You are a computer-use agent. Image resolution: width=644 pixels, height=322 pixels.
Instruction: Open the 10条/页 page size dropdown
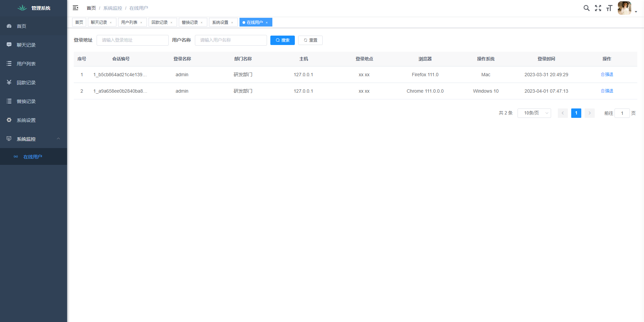(534, 113)
